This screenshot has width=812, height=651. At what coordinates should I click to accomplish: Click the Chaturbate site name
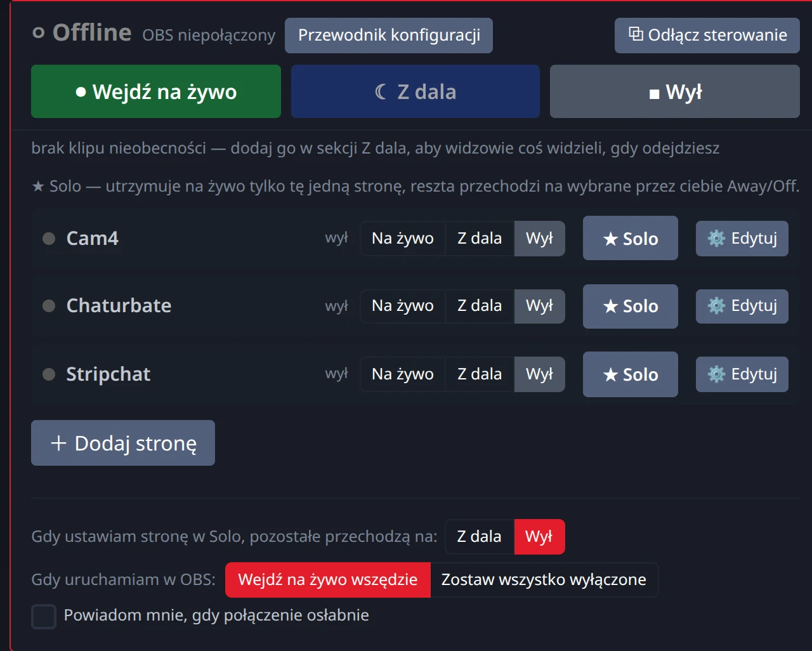(x=119, y=306)
